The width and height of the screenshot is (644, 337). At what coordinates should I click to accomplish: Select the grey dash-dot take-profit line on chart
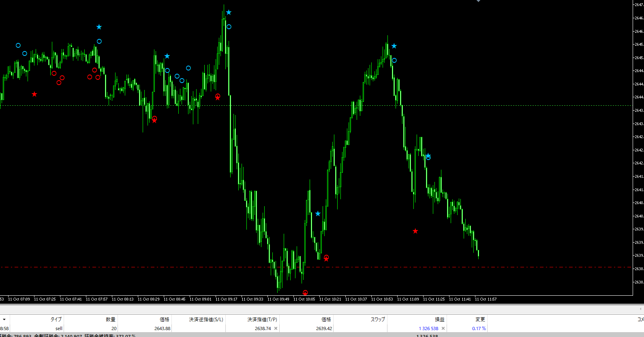(x=316, y=267)
